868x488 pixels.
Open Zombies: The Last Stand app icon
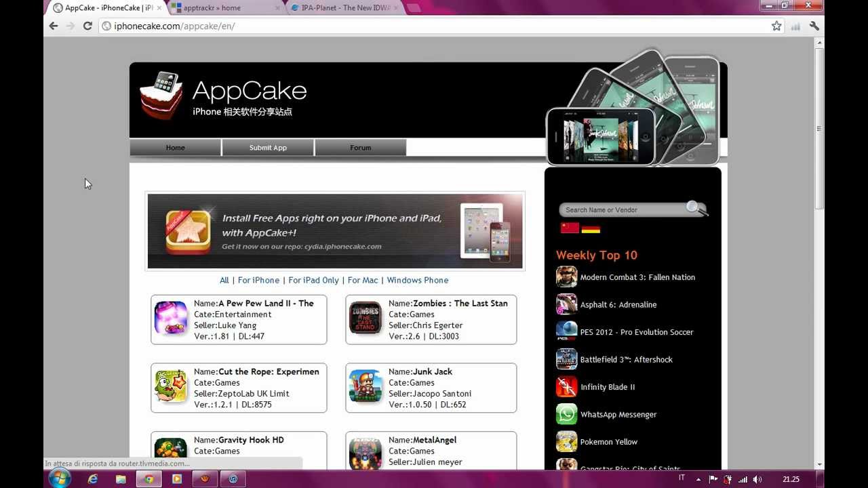pyautogui.click(x=366, y=319)
